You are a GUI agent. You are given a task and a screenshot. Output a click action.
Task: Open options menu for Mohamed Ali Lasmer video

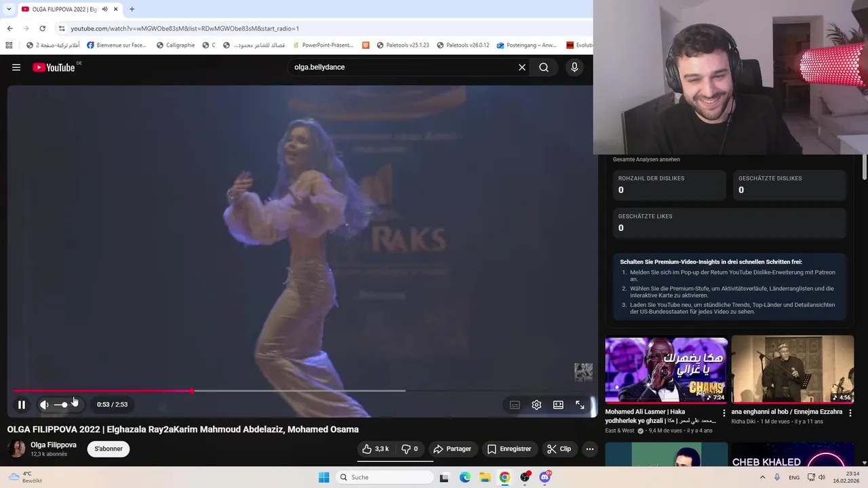click(x=724, y=412)
